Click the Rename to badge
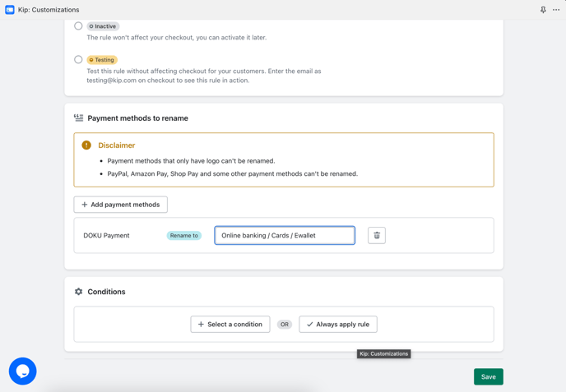Image resolution: width=566 pixels, height=392 pixels. pyautogui.click(x=184, y=236)
